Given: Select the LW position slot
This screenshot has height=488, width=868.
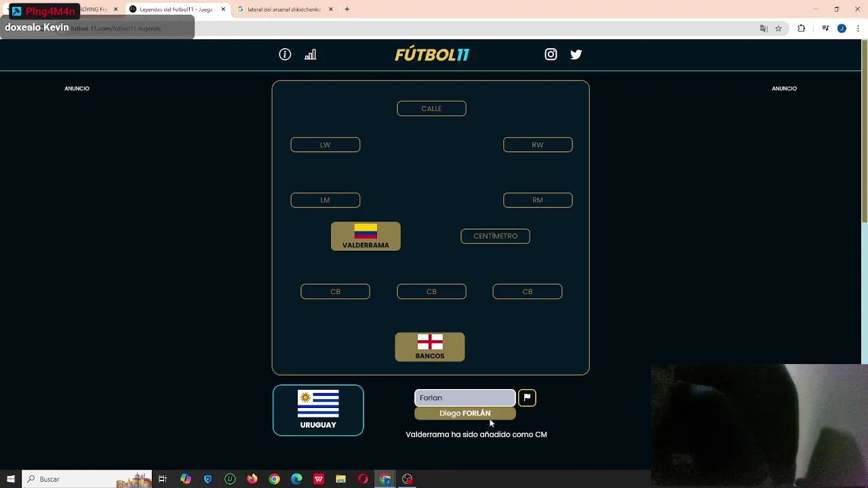Looking at the screenshot, I should (x=325, y=145).
